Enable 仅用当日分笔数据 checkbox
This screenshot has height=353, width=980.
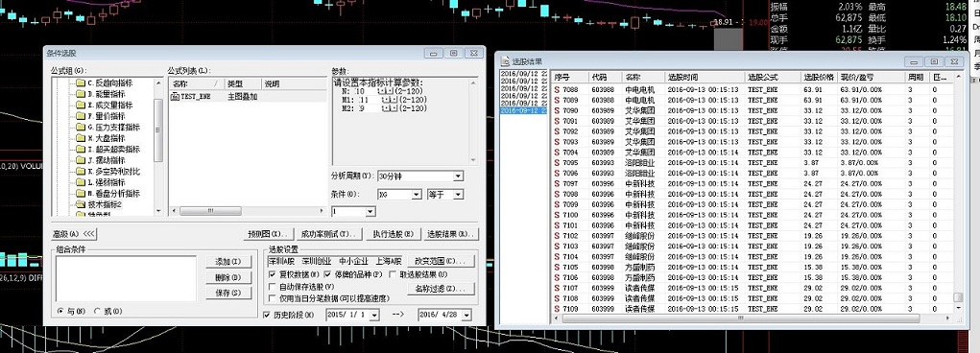click(x=272, y=298)
